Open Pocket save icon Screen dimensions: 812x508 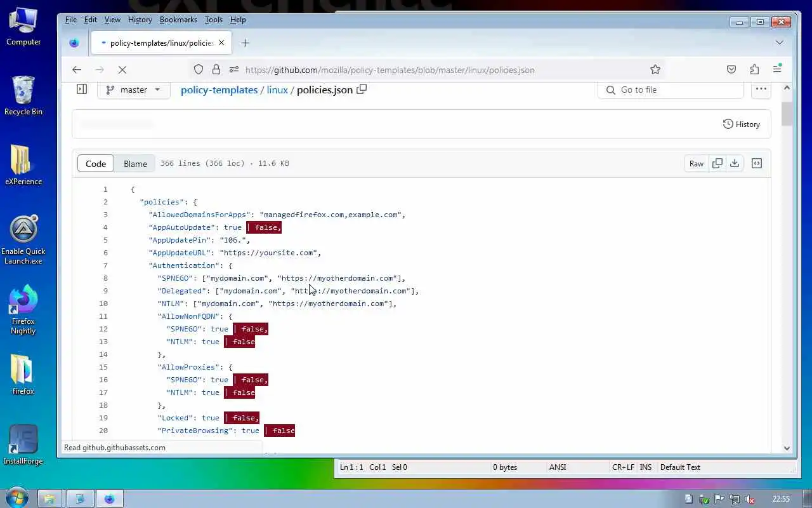pyautogui.click(x=731, y=70)
